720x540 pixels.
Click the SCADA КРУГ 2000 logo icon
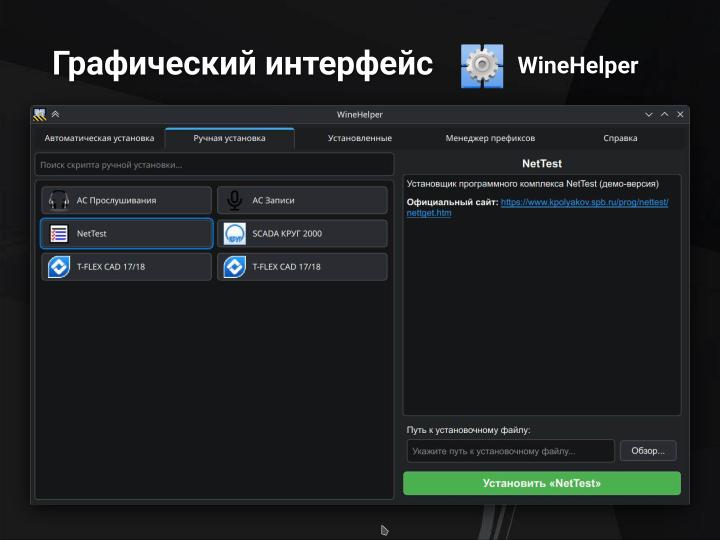(235, 234)
